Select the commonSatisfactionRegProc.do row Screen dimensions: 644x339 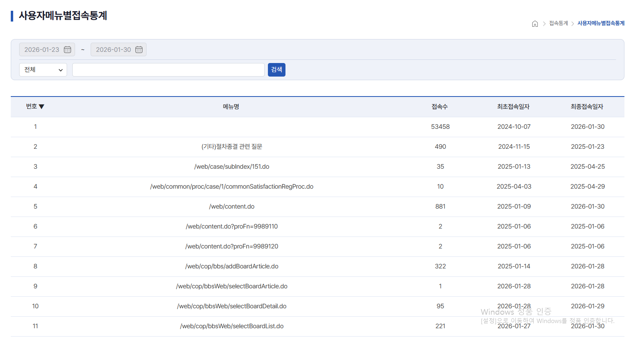(x=232, y=187)
